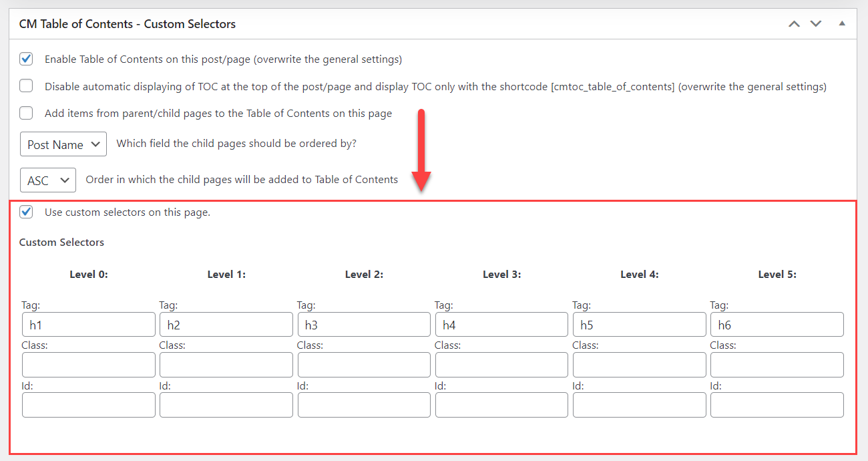868x461 pixels.
Task: Click the Level 3: column label
Action: 502,274
